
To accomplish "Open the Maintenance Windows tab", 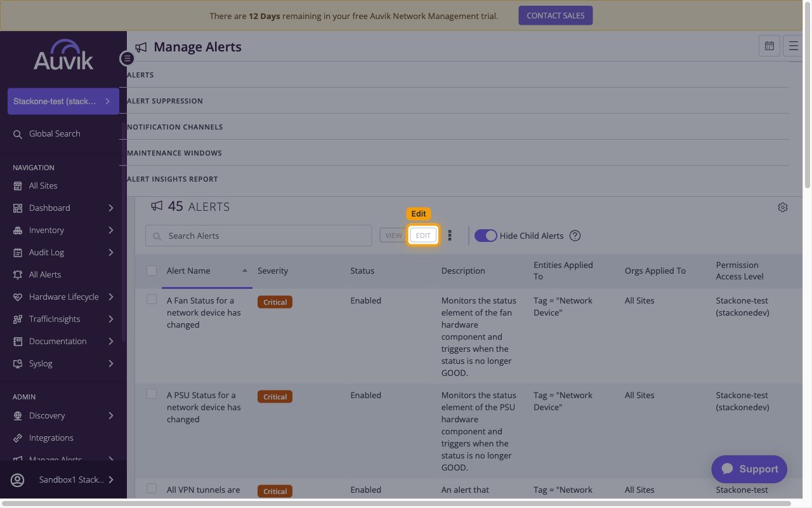I will [174, 153].
